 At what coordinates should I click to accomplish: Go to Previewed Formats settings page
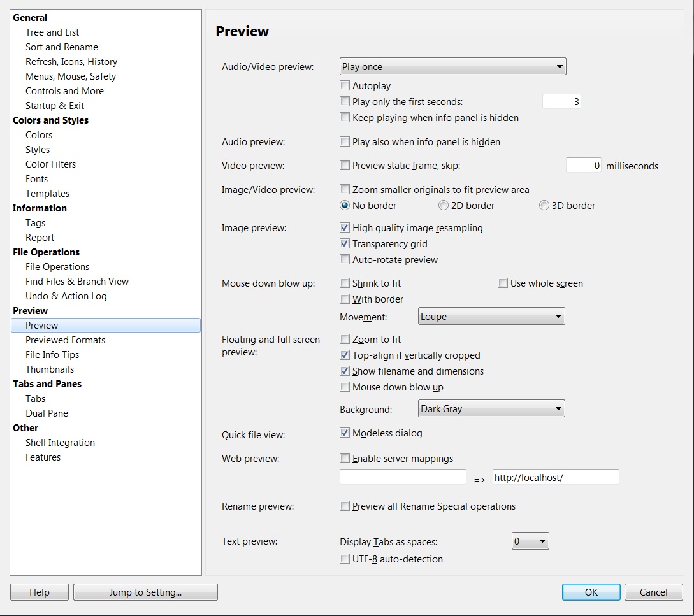coord(65,340)
